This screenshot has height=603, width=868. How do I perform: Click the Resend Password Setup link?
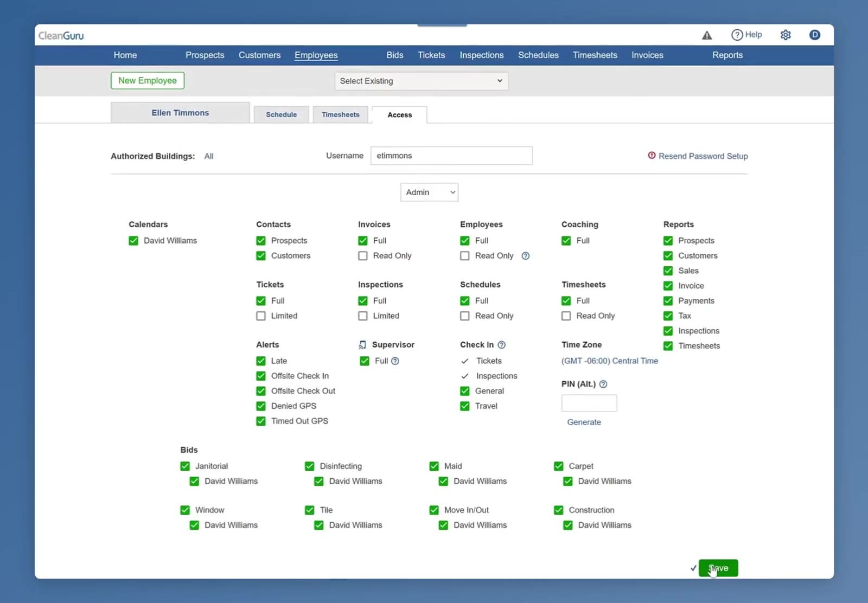point(703,156)
